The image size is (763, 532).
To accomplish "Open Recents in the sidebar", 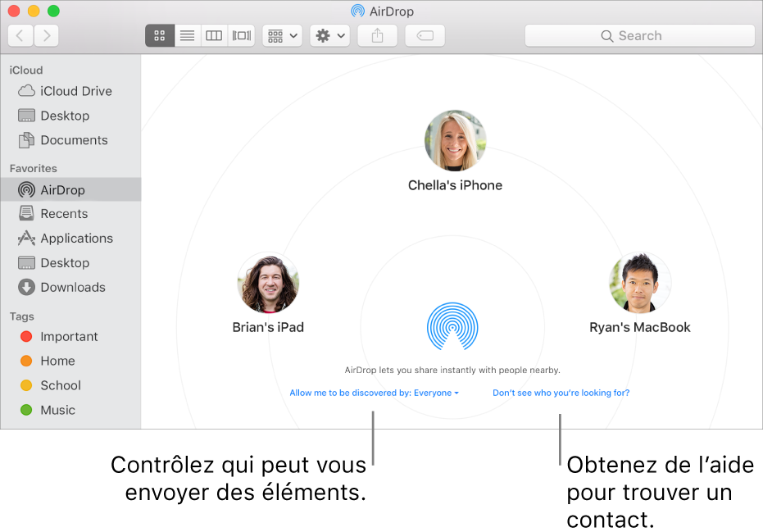I will 70,214.
